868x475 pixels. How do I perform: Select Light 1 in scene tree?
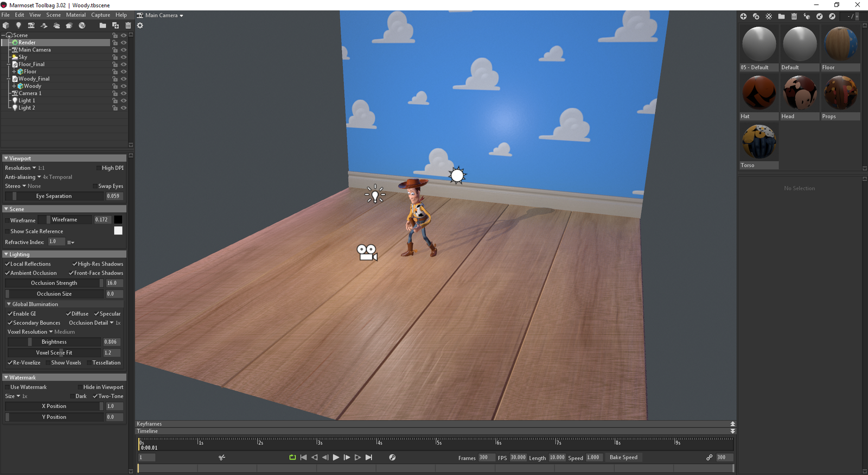coord(27,100)
